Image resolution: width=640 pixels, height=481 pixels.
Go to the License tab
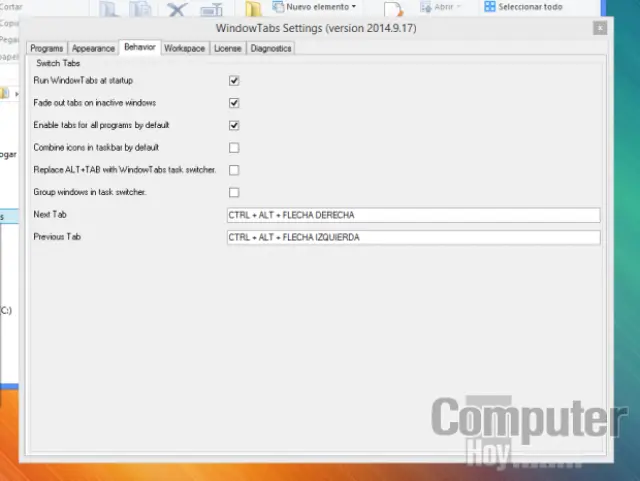tap(227, 48)
